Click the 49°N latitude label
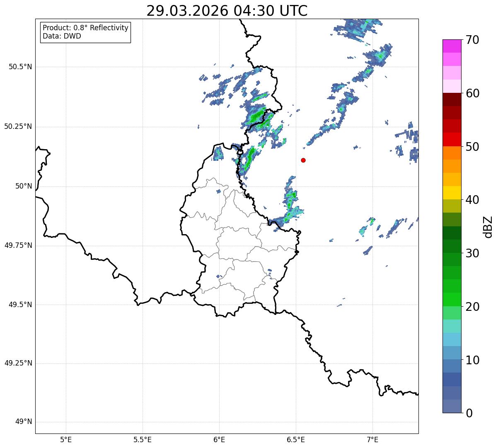The width and height of the screenshot is (498, 448). click(x=24, y=421)
